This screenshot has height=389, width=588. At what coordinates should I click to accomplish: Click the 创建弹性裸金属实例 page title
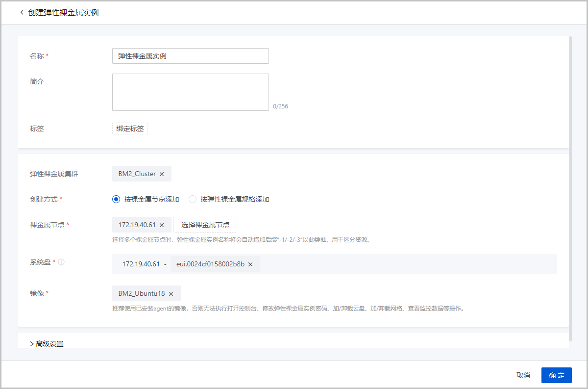[x=64, y=12]
